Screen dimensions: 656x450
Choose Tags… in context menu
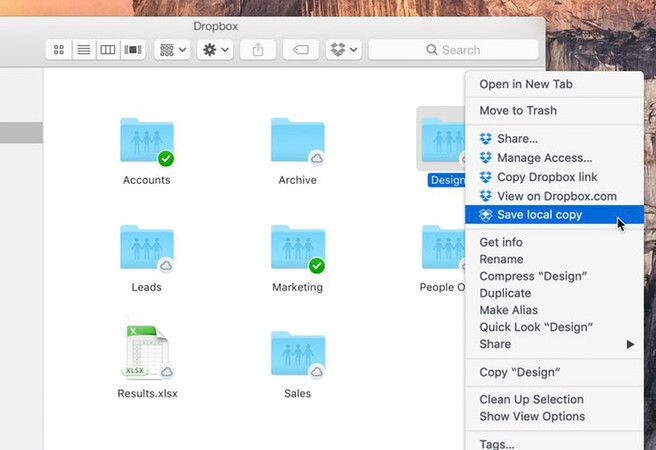(554, 443)
